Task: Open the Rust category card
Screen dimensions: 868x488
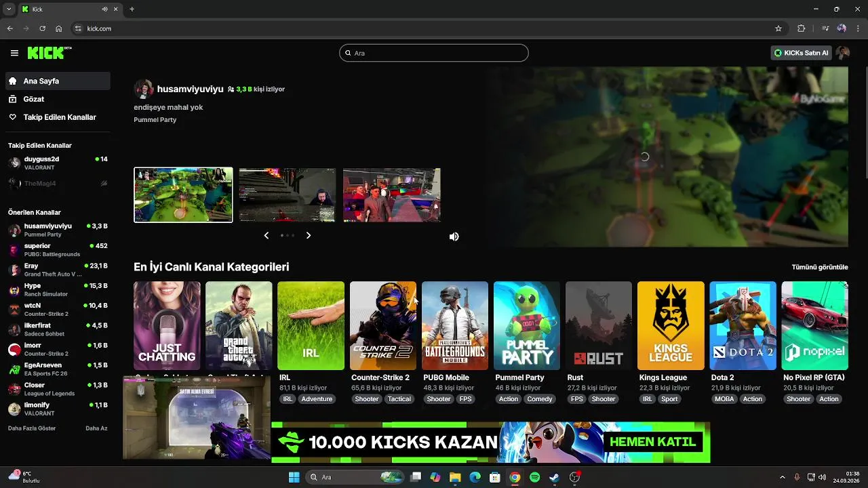Action: 599,325
